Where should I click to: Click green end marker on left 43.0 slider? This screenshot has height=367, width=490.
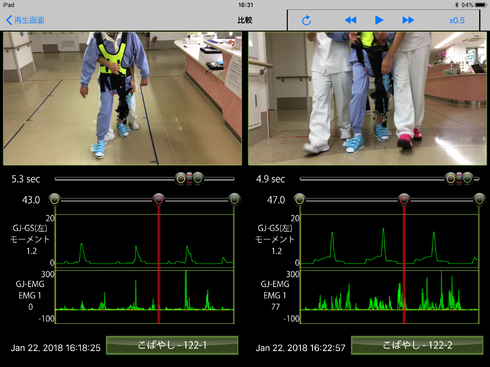234,200
